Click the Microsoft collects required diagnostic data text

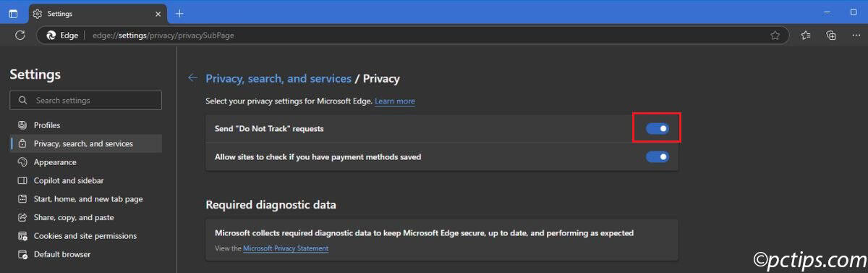point(424,233)
